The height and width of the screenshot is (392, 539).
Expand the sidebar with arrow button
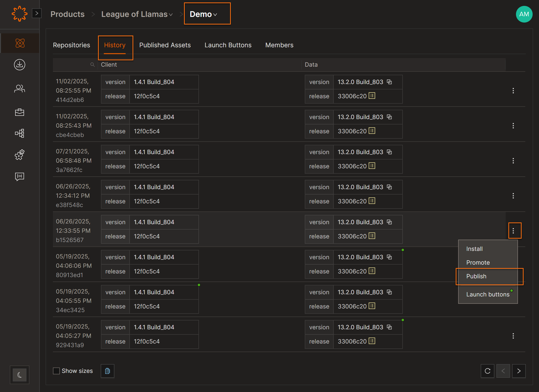click(x=37, y=13)
